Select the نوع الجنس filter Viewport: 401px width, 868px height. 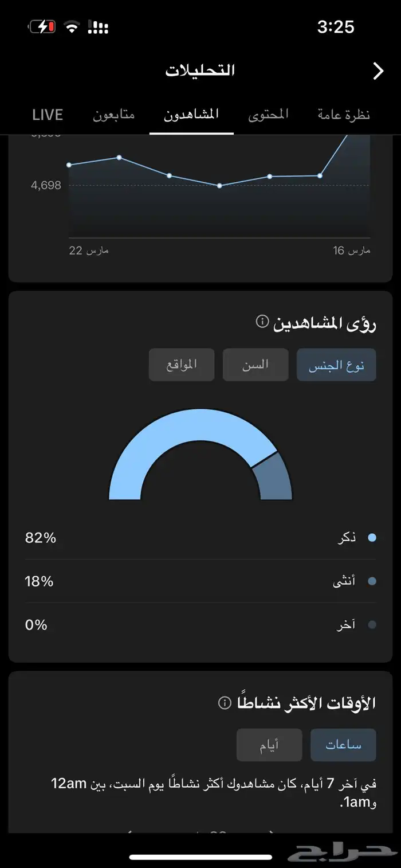click(x=336, y=365)
